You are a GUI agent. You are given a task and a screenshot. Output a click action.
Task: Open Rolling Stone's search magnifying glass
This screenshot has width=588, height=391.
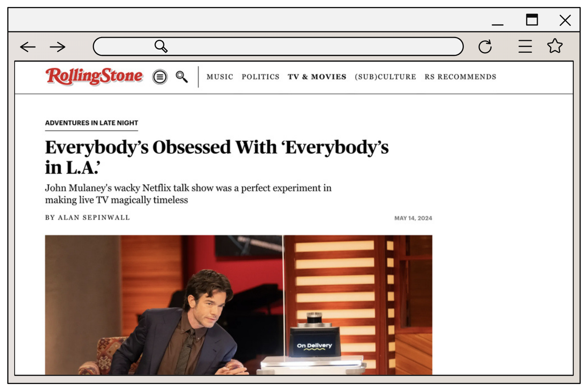click(x=182, y=77)
